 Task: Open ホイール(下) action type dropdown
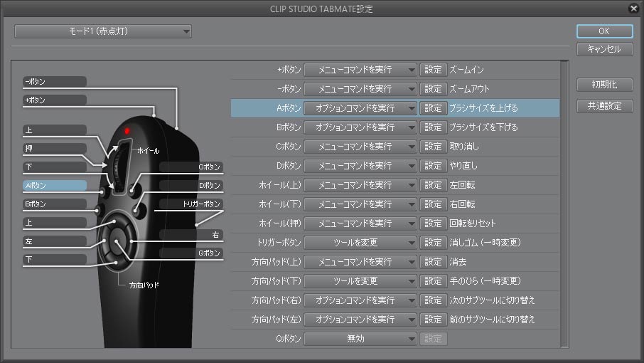point(360,204)
